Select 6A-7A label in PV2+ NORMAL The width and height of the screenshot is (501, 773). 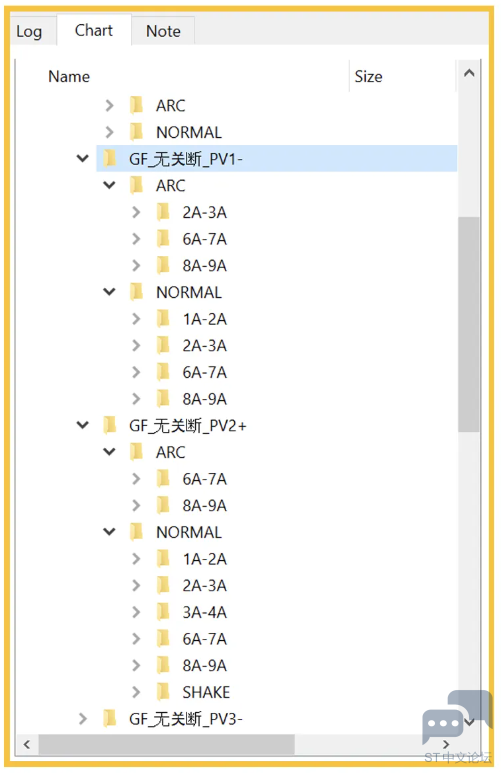(205, 639)
